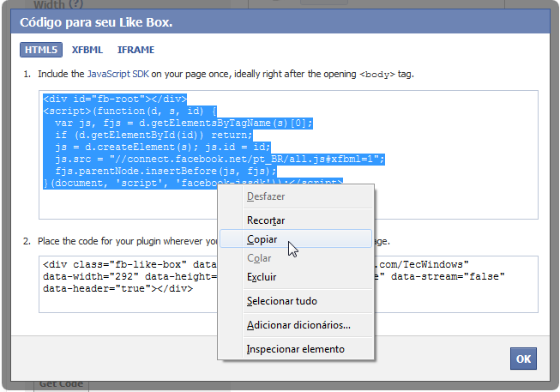Click the selected fb-root div line
Image resolution: width=560 pixels, height=392 pixels.
point(114,100)
